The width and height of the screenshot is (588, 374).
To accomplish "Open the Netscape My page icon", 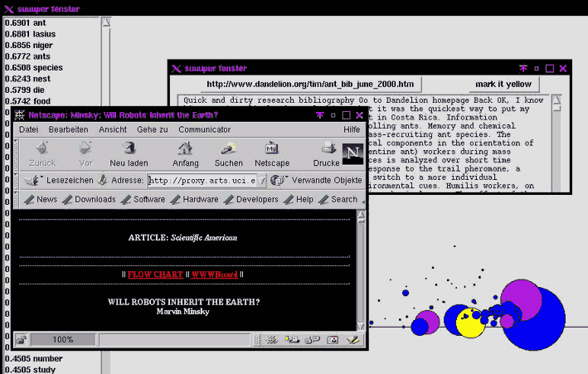I will (272, 149).
